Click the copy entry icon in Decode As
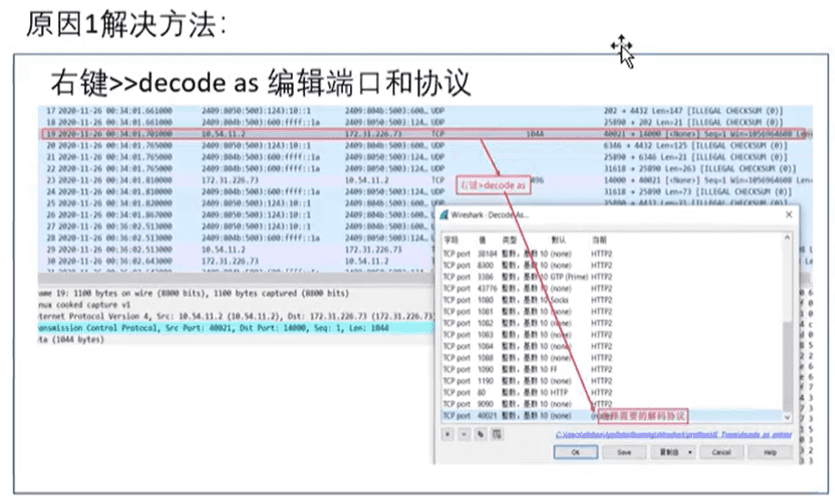This screenshot has height=504, width=835. (x=480, y=434)
